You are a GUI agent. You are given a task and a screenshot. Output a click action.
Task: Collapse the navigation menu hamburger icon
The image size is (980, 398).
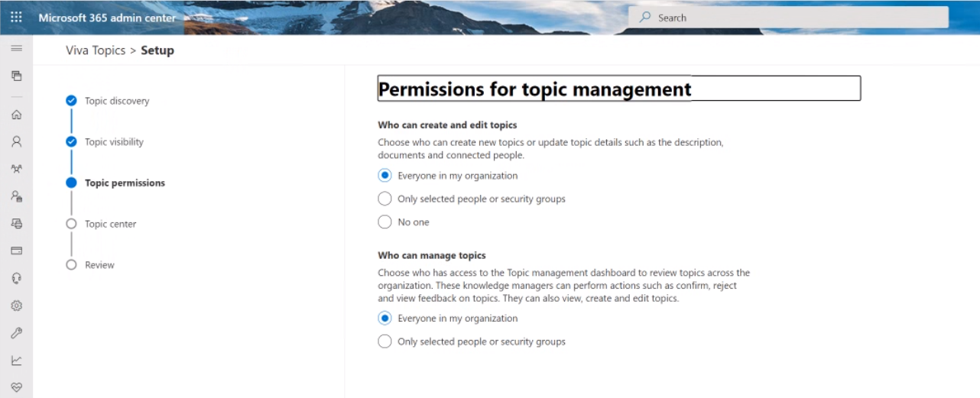(x=16, y=48)
